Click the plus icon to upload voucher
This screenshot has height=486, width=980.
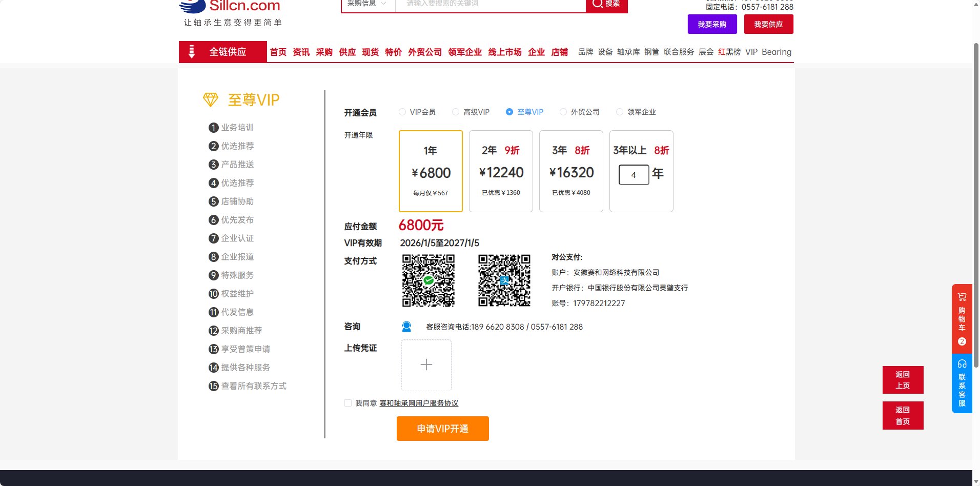[426, 365]
